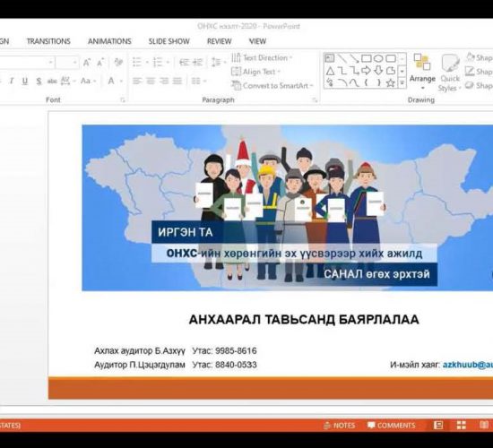Switch to Slide Sorter view in the status bar
The height and width of the screenshot is (448, 493).
pos(462,425)
